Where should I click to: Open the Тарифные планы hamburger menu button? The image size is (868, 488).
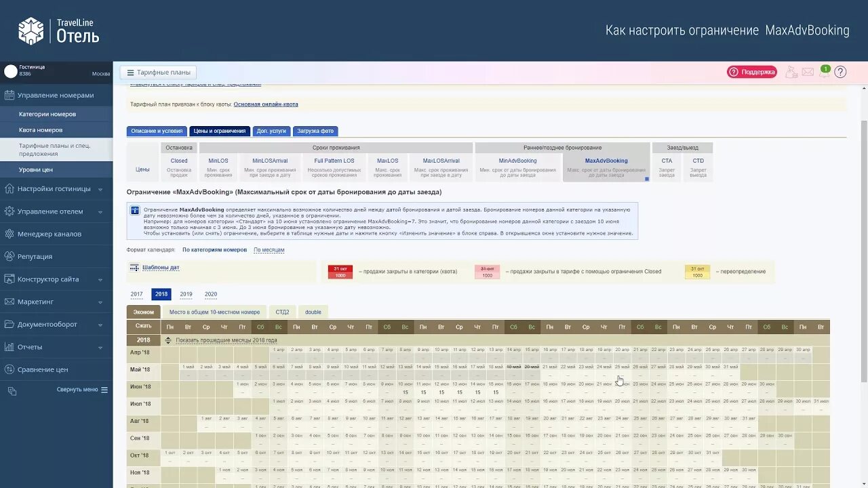[x=158, y=73]
